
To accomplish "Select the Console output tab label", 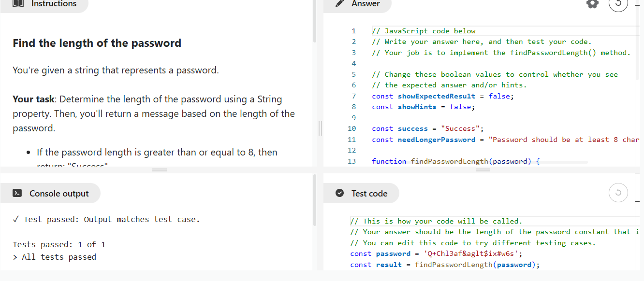I will [x=59, y=194].
